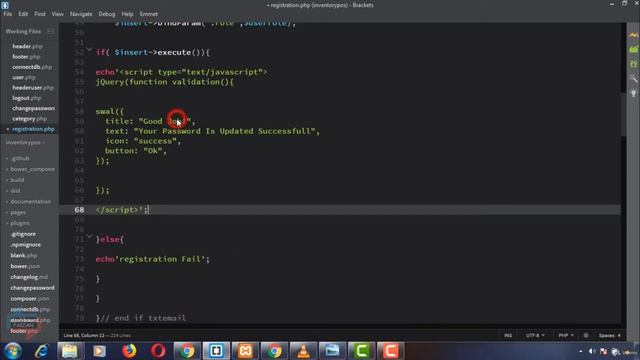
Task: Open dashboard.php in the project tree
Action: (x=31, y=320)
